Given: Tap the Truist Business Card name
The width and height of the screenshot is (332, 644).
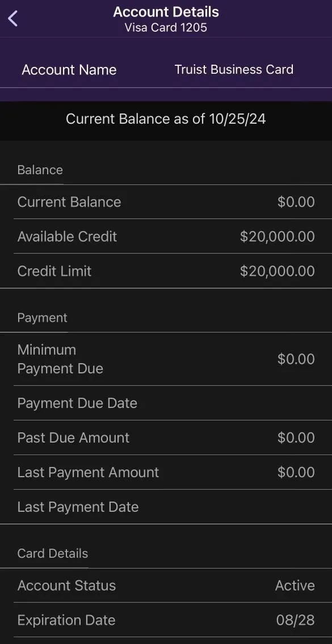Looking at the screenshot, I should click(x=234, y=69).
